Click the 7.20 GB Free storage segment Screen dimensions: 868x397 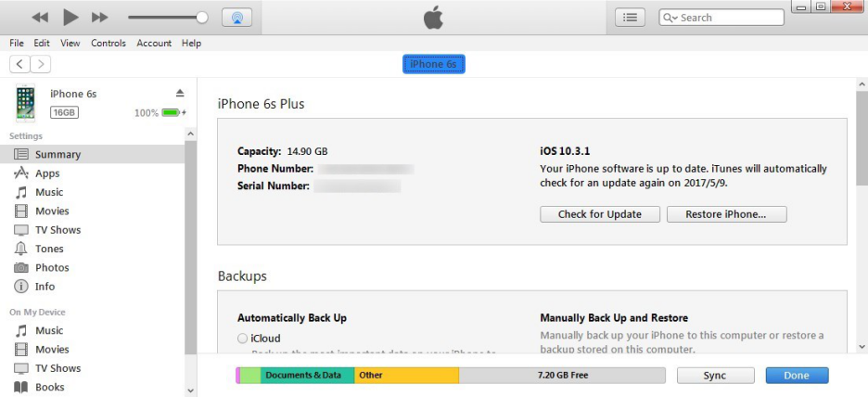[562, 376]
